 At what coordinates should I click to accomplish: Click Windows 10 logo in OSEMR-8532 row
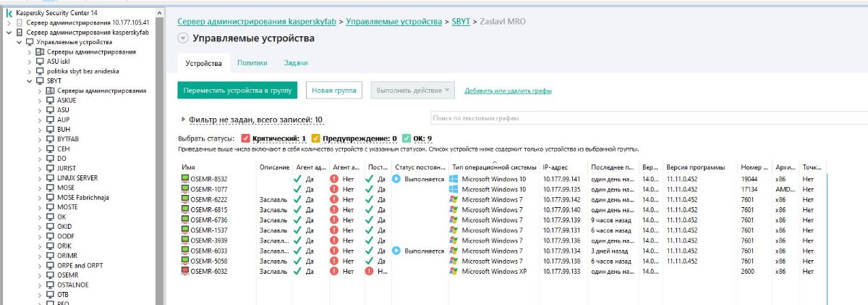(x=454, y=179)
